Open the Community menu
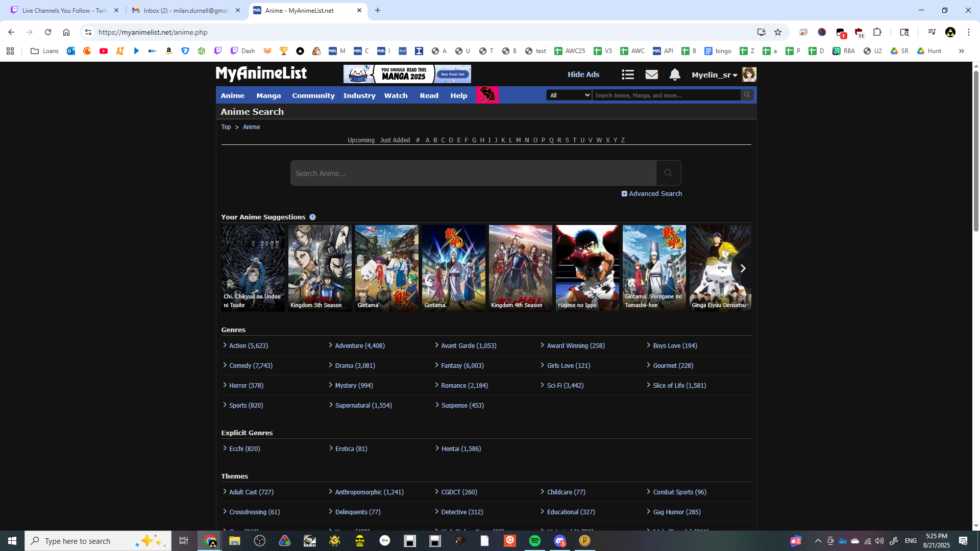 pyautogui.click(x=313, y=95)
